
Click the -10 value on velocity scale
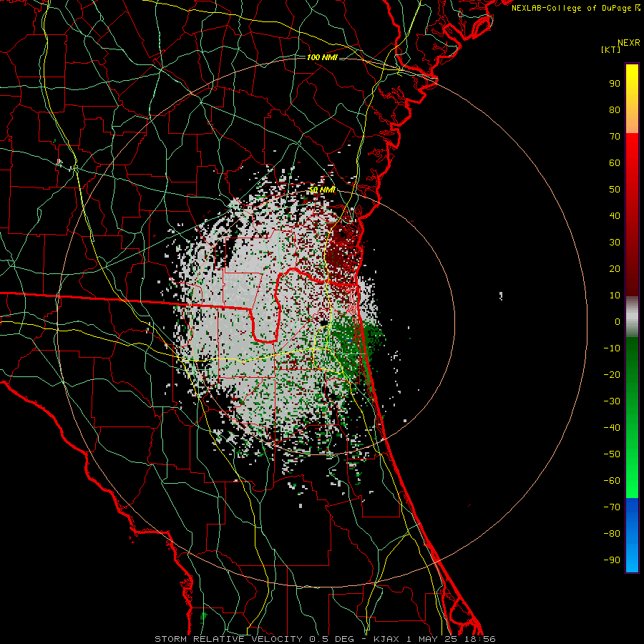coord(612,348)
